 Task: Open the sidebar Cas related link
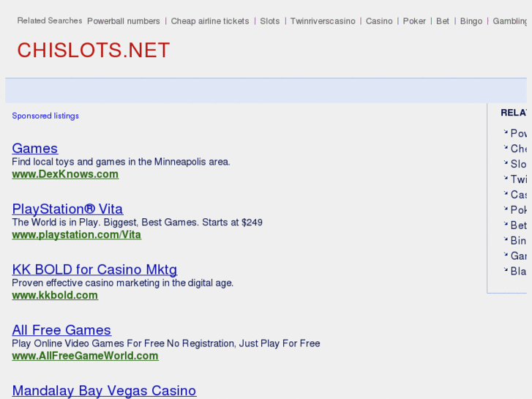(x=518, y=195)
